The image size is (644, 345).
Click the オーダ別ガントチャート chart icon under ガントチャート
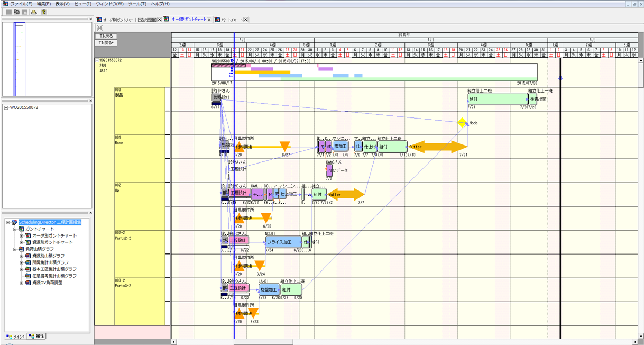pyautogui.click(x=27, y=235)
